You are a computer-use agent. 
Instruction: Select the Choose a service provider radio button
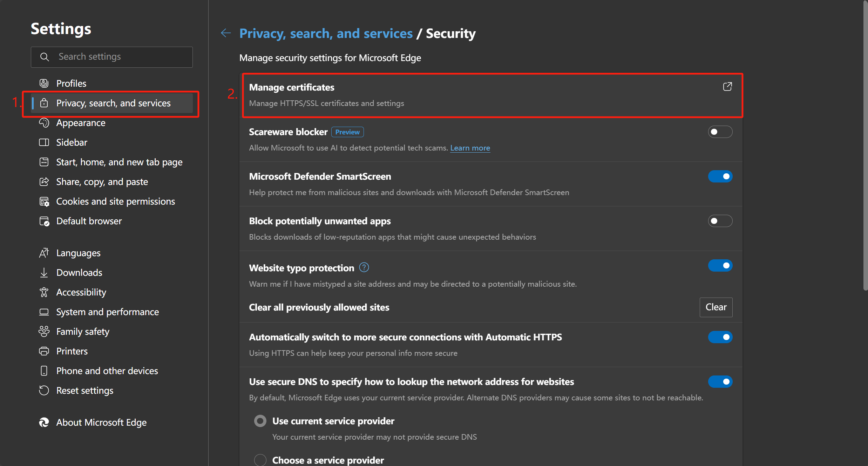260,460
